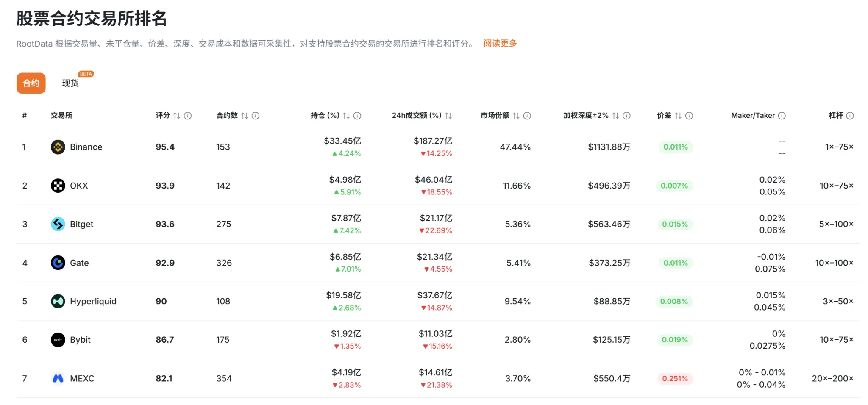Click the MEXC logo icon

coord(58,378)
